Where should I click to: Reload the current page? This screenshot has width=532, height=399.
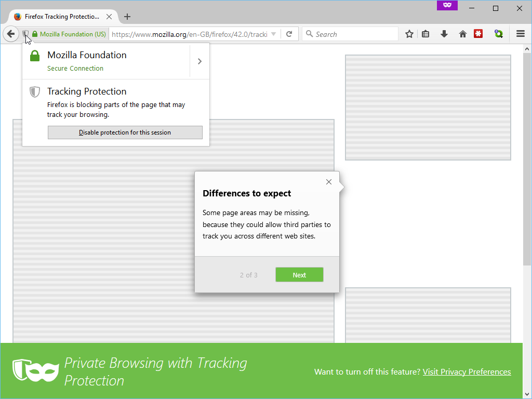289,34
